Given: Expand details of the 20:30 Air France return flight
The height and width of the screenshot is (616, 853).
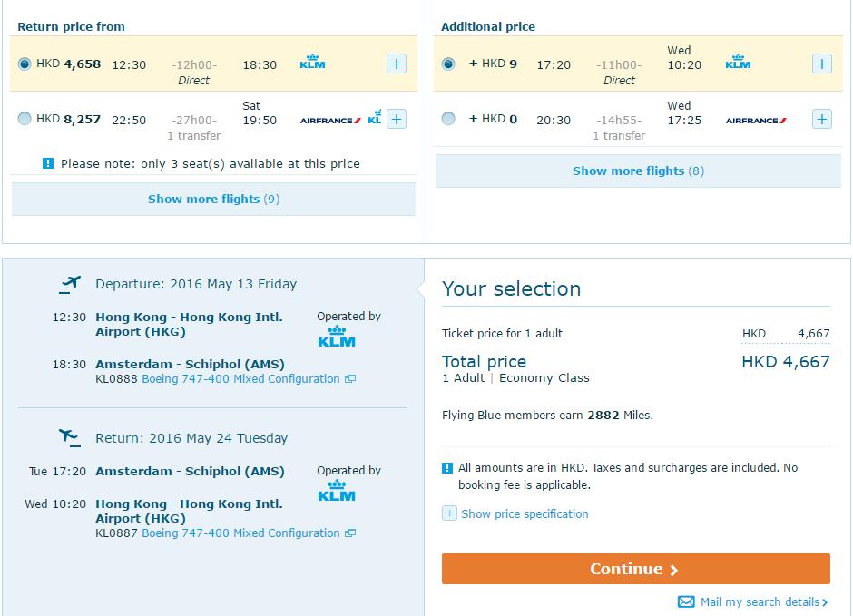Looking at the screenshot, I should (x=821, y=119).
